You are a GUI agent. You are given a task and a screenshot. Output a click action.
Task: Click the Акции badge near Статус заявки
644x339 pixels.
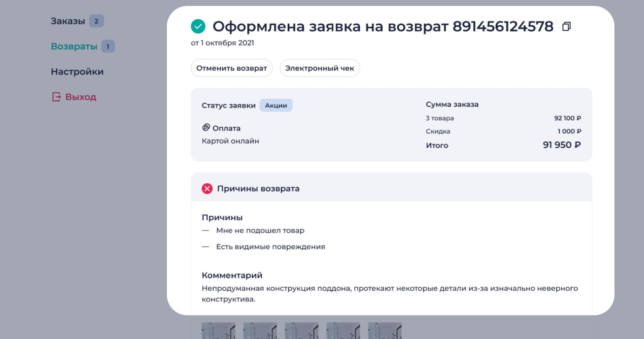point(276,105)
